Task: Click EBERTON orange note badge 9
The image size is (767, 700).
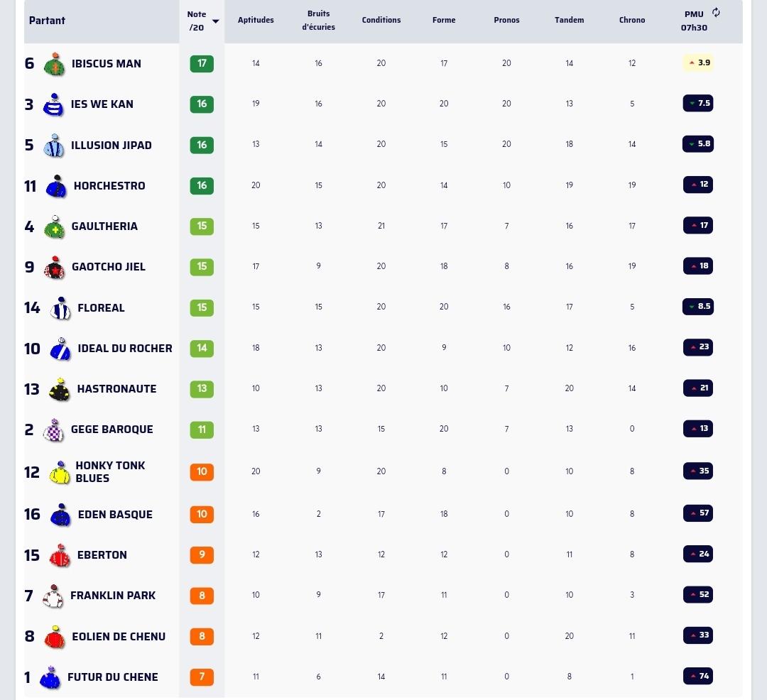Action: pos(202,555)
